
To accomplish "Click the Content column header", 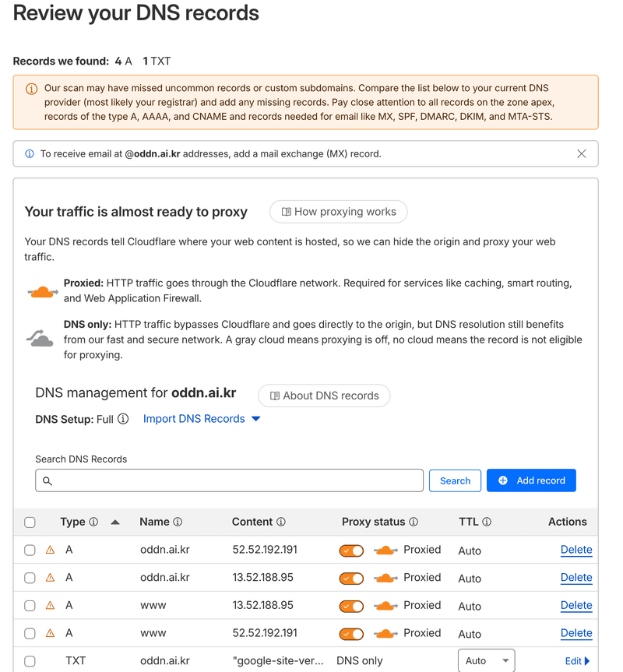I will pos(252,522).
